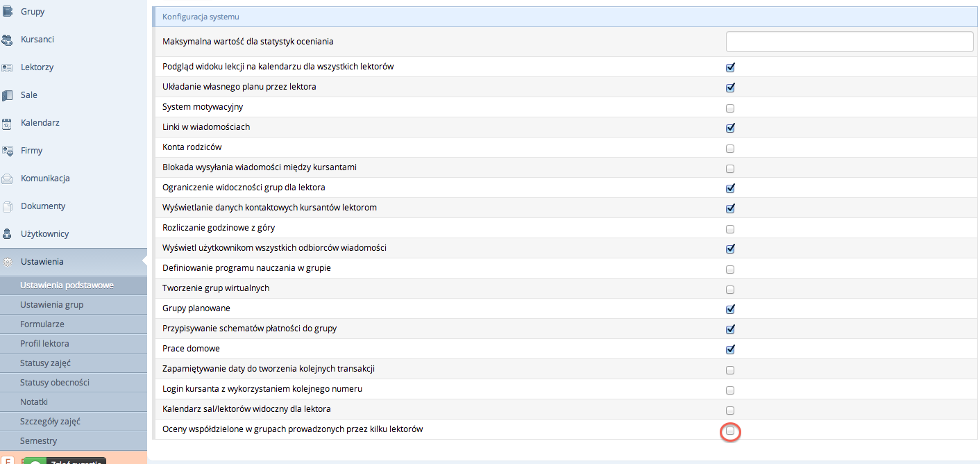Focus the Maksymalna wartość statystyk input field
The width and height of the screenshot is (980, 464).
point(850,42)
